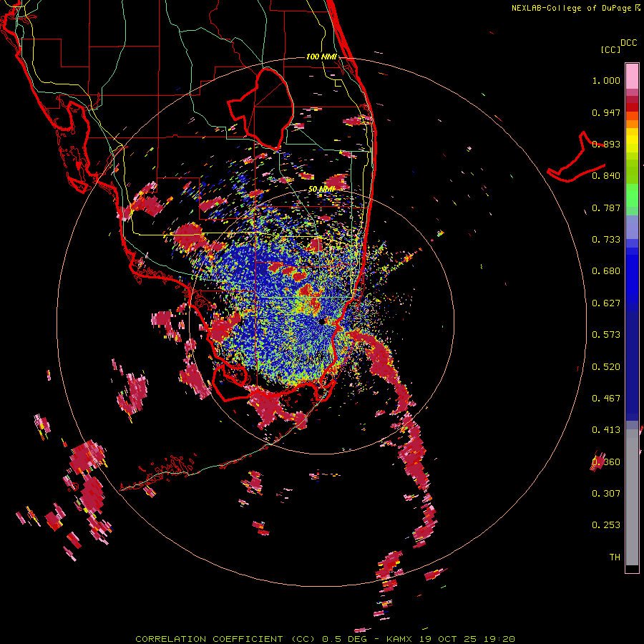Click the 0.573 color scale value

click(x=606, y=335)
